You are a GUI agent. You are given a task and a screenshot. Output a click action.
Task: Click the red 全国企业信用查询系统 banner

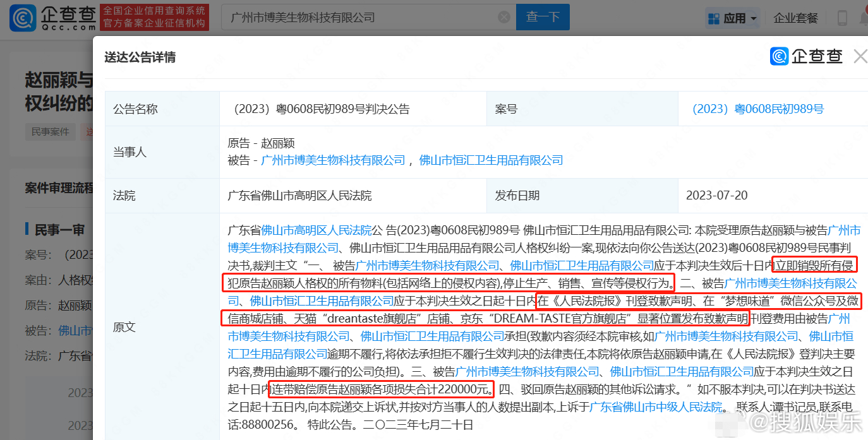[x=154, y=18]
